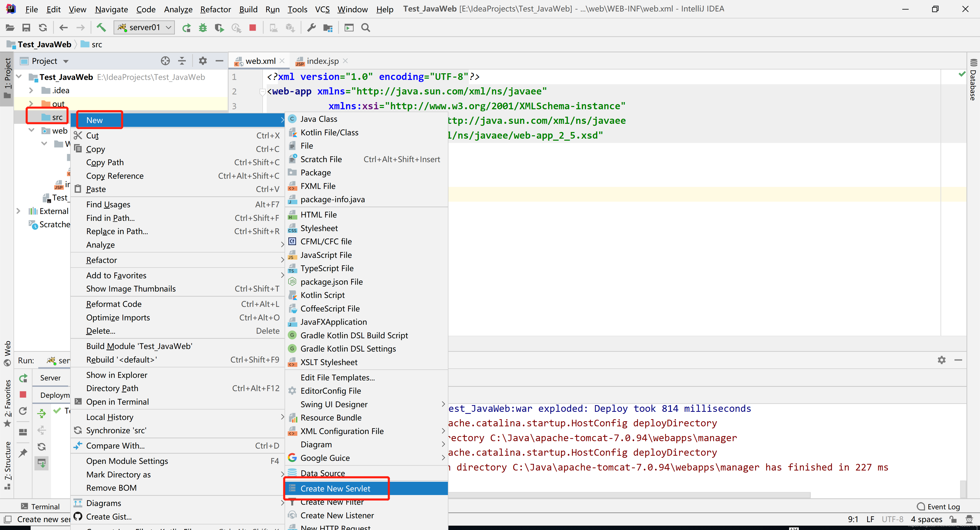Click the Run with Coverage icon
Screen dimensions: 980x530
pos(219,27)
